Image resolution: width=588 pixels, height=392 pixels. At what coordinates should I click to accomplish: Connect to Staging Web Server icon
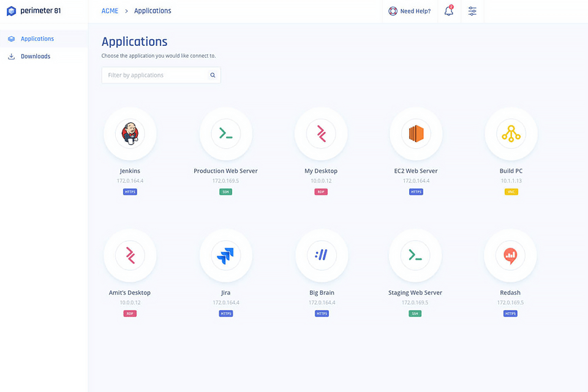pos(415,255)
